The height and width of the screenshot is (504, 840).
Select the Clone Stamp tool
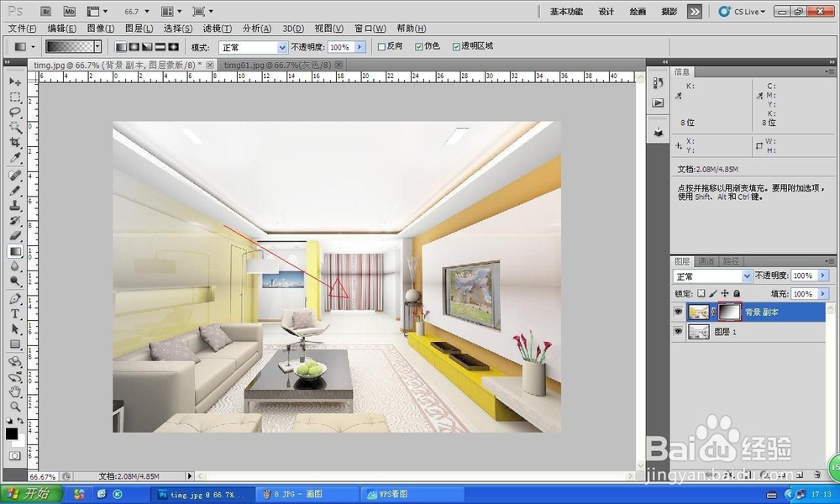tap(15, 206)
